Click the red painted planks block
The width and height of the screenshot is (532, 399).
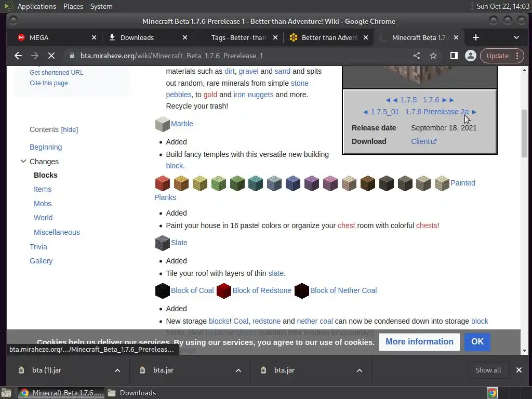pos(162,183)
